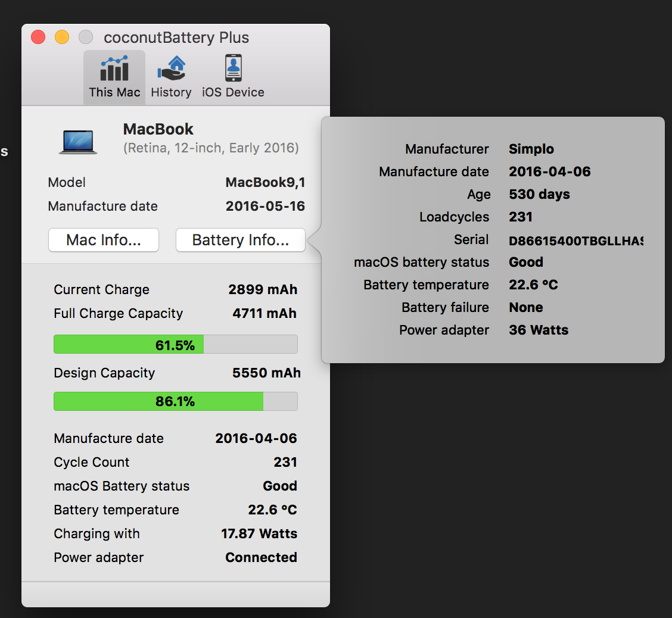Click the popover manufacture date 2016-04-06
672x618 pixels.
[x=550, y=171]
